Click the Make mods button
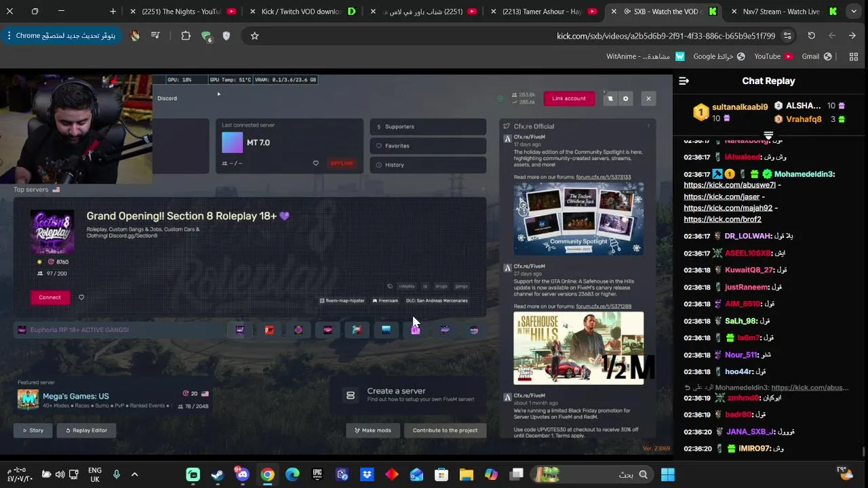Viewport: 868px width, 488px height. (372, 430)
